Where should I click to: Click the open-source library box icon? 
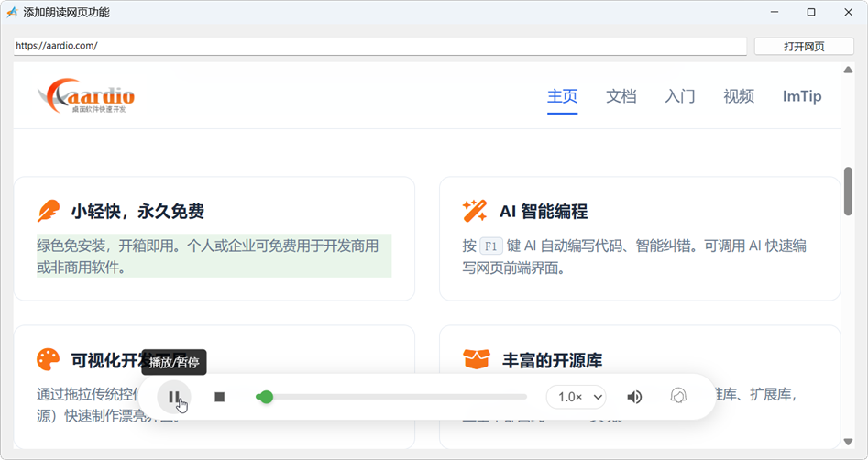tap(476, 359)
